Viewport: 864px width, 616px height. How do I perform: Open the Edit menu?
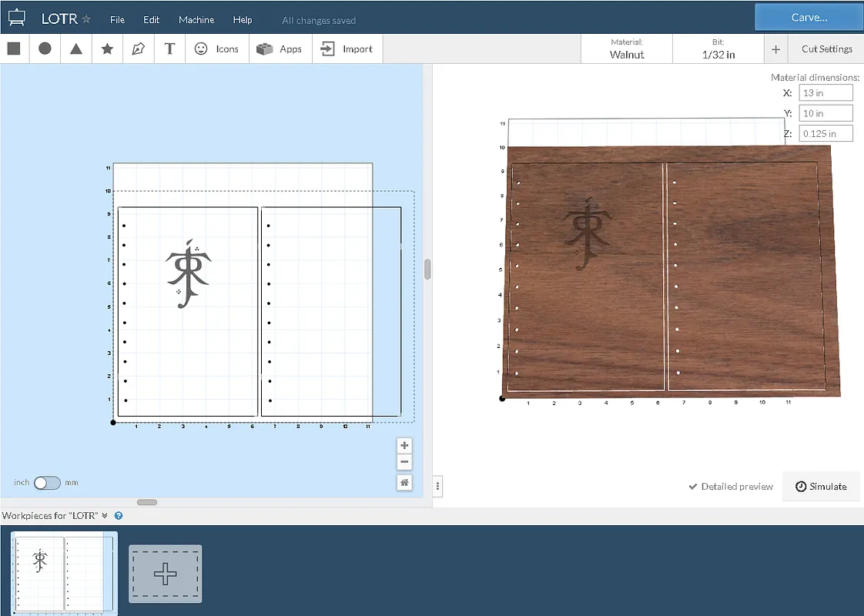pos(152,19)
